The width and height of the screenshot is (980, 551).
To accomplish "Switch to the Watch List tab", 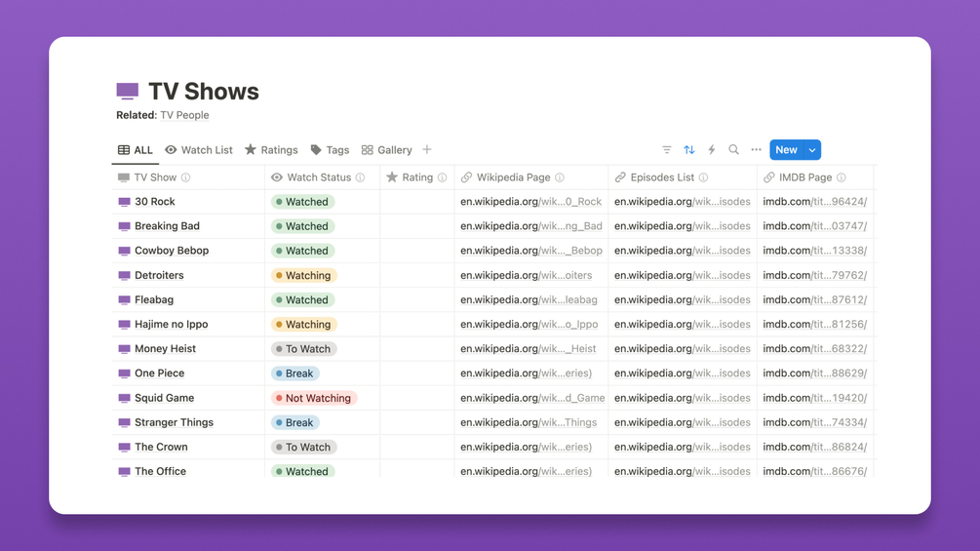I will (199, 150).
